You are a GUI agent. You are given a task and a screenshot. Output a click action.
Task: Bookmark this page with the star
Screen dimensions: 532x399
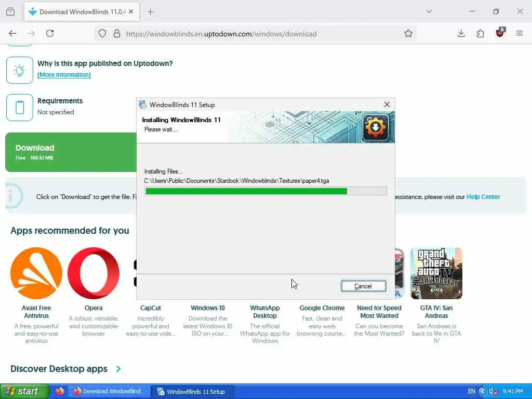point(408,33)
